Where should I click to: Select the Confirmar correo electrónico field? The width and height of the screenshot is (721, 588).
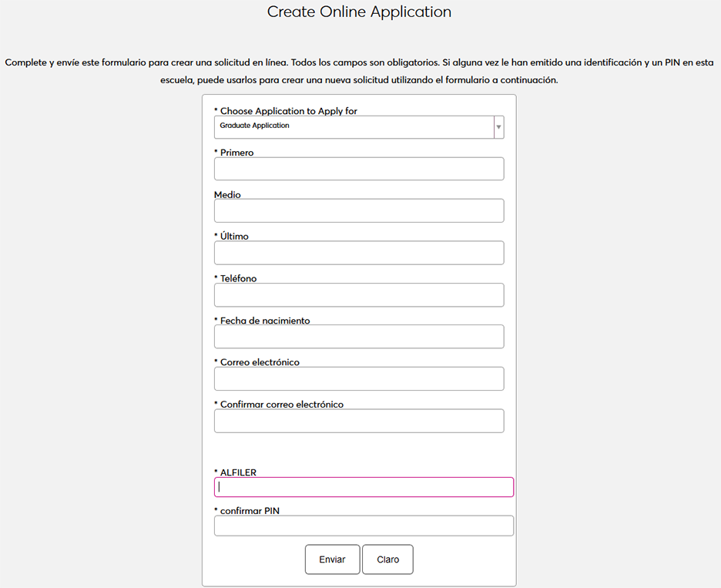[x=359, y=421]
